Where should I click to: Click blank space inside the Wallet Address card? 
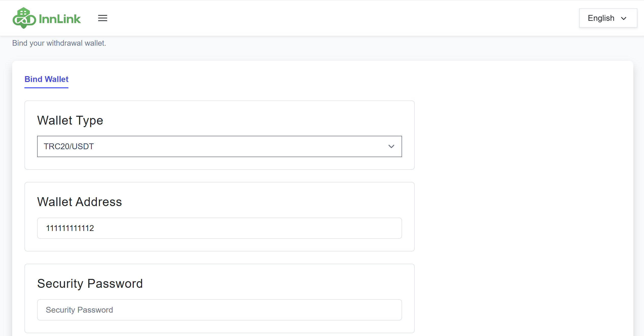pyautogui.click(x=254, y=201)
